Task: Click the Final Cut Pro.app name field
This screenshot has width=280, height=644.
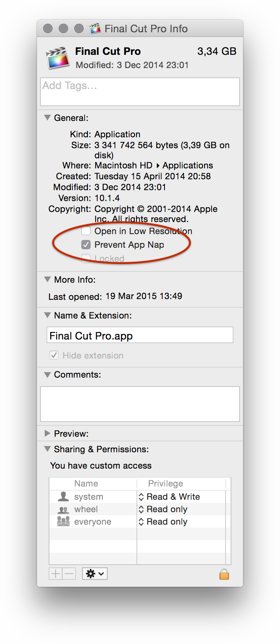Action: click(140, 335)
